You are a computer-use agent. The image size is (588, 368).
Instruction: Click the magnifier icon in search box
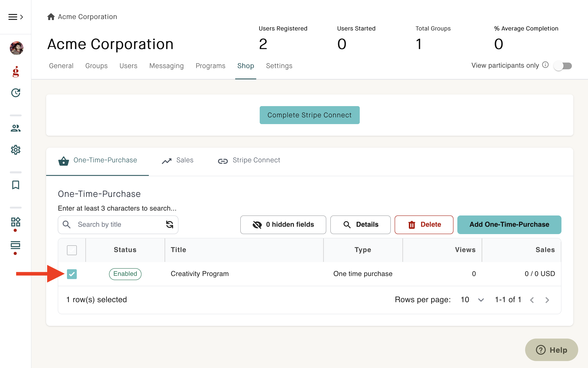point(67,224)
